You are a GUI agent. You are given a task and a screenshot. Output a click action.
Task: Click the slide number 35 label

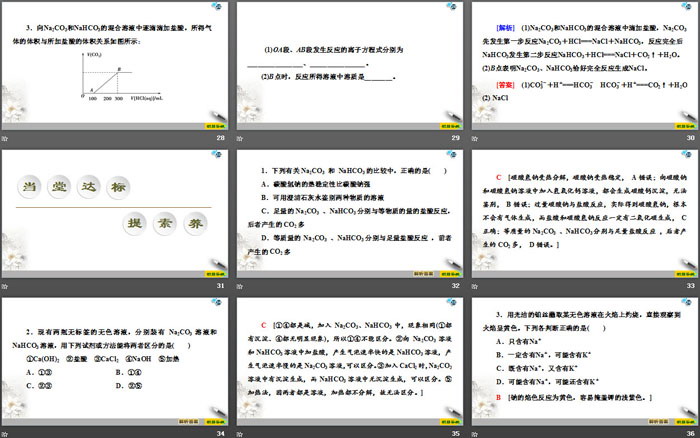point(455,434)
